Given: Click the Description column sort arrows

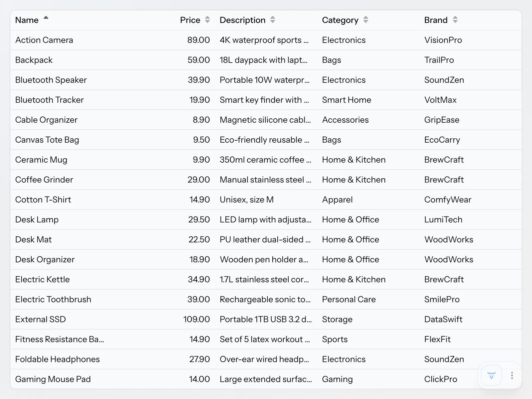Looking at the screenshot, I should pos(273,20).
